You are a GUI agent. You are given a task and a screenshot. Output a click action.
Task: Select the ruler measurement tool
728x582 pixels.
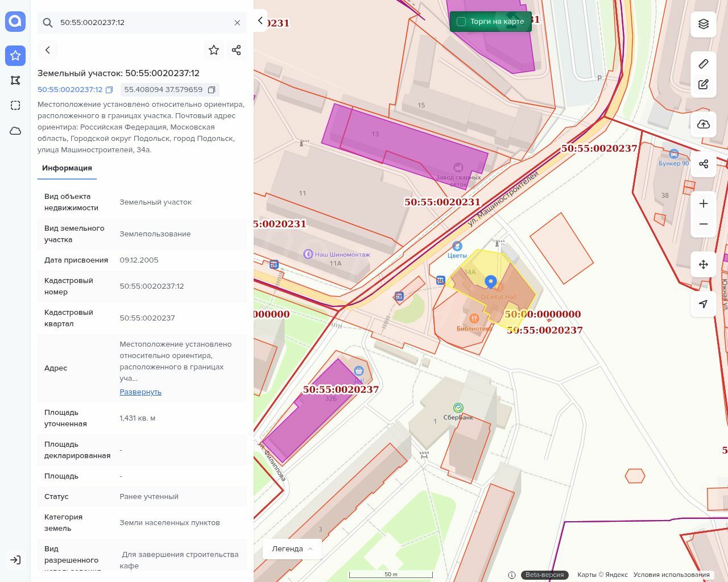704,64
